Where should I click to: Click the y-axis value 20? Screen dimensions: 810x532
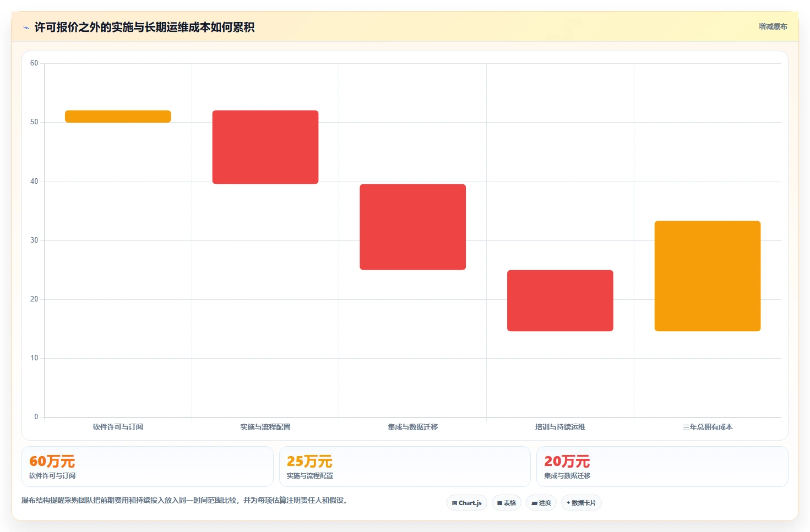(34, 299)
